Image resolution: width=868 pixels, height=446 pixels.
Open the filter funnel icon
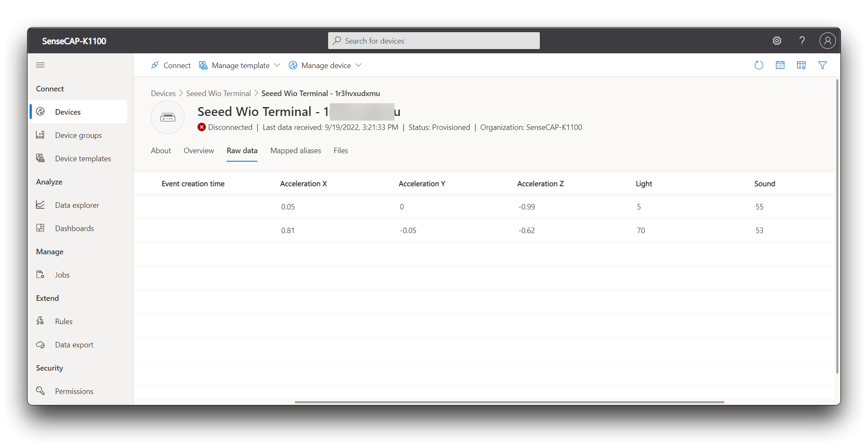click(x=822, y=65)
